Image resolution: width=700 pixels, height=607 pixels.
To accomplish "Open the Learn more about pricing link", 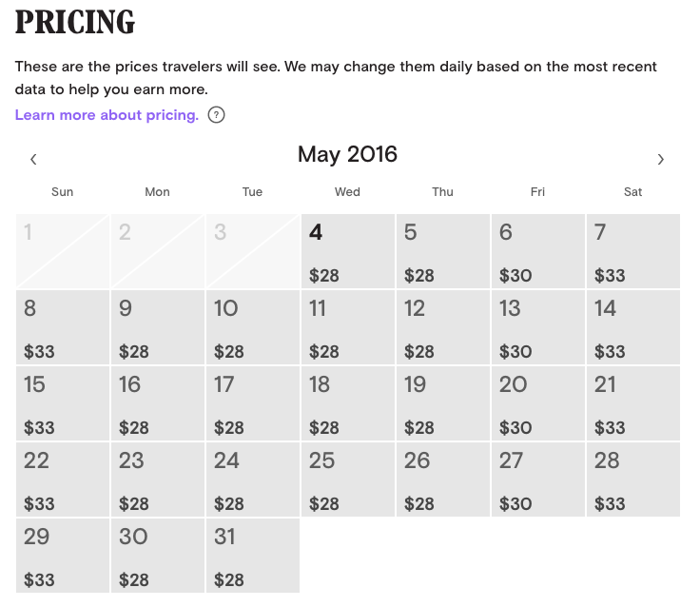I will [107, 115].
